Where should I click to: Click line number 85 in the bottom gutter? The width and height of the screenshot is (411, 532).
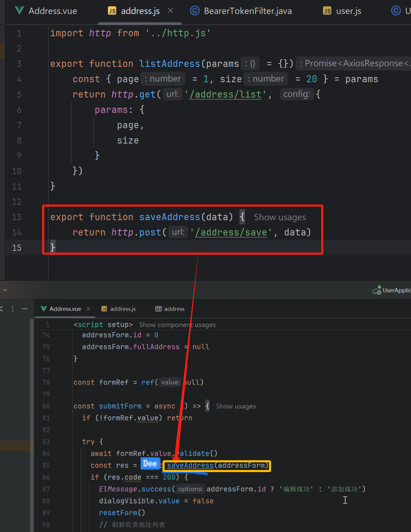click(46, 465)
